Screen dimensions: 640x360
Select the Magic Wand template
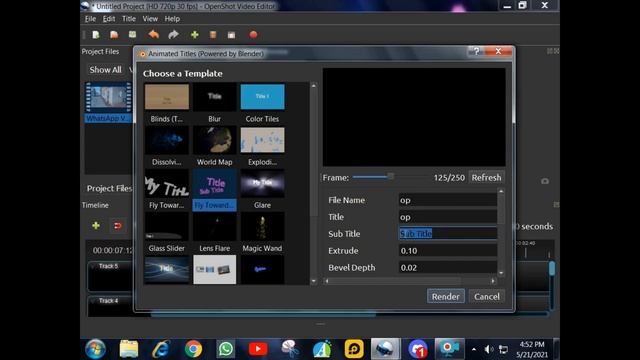coord(262,227)
